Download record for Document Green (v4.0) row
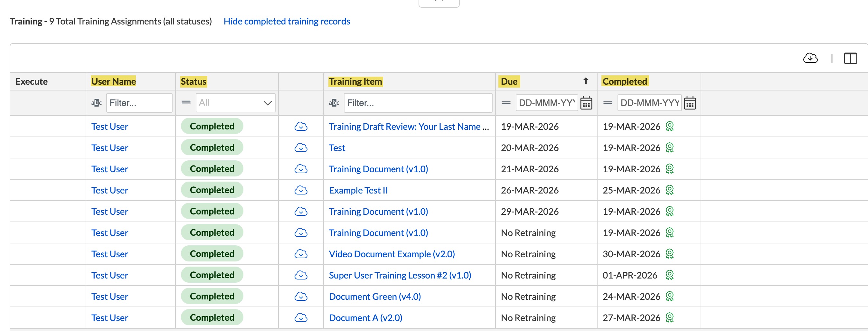 [301, 296]
